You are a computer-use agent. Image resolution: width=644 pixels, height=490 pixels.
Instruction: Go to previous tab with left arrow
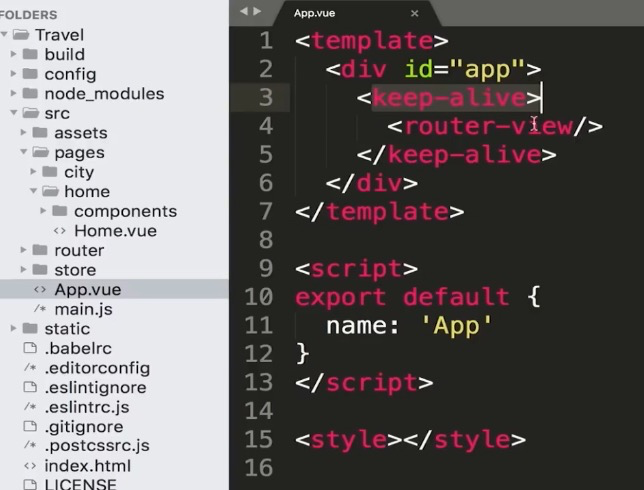pyautogui.click(x=244, y=11)
